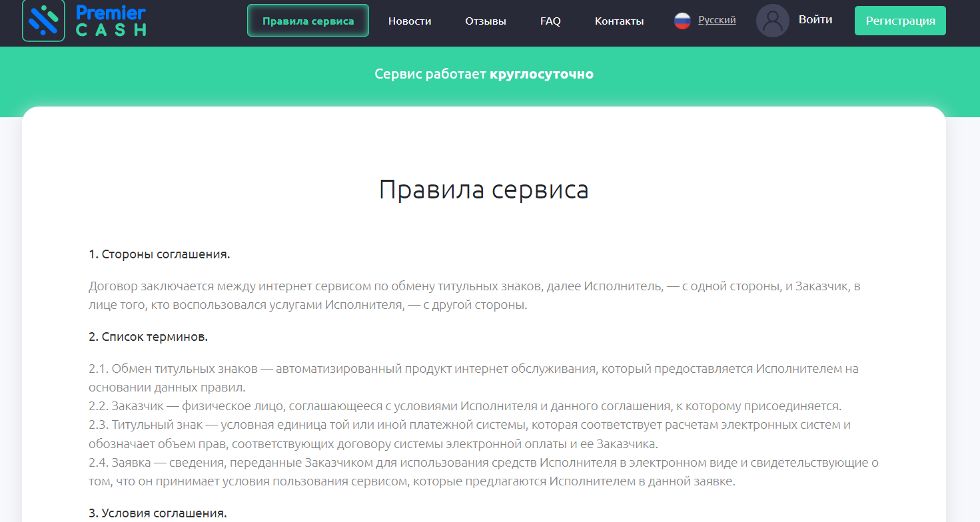
Task: Click the heading '1. Стороны соглашения.'
Action: 159,254
